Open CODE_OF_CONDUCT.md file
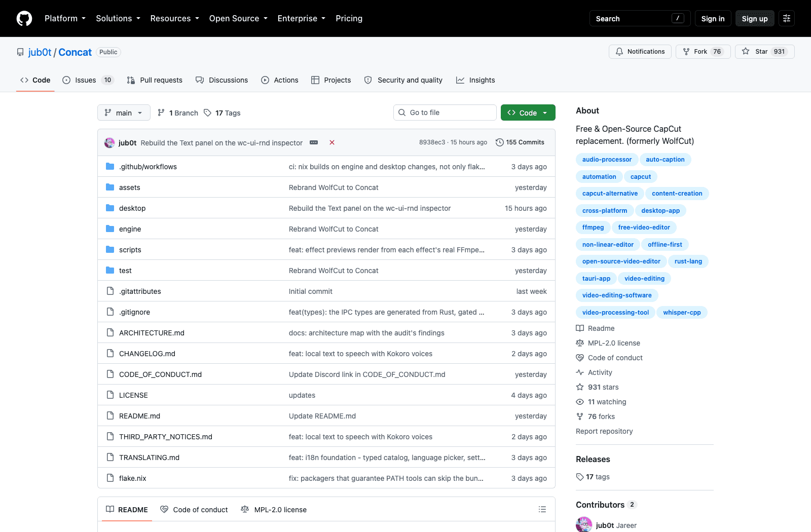The width and height of the screenshot is (811, 532). (160, 374)
